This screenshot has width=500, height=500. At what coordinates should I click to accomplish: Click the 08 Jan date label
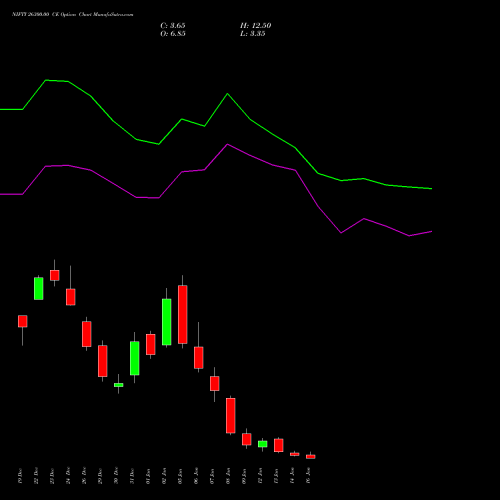point(228,476)
